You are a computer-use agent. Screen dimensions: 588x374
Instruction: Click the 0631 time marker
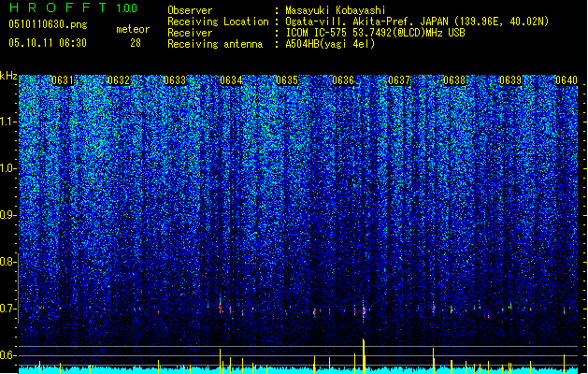pyautogui.click(x=63, y=80)
